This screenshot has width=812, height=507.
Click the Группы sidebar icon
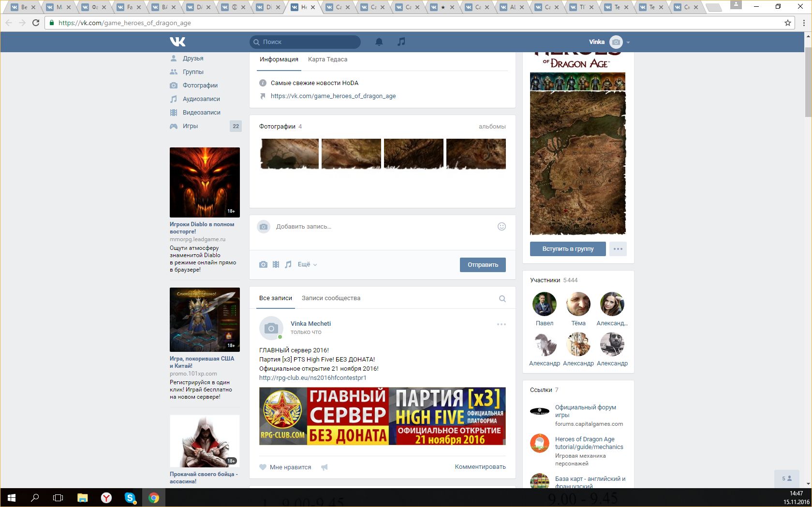(174, 72)
